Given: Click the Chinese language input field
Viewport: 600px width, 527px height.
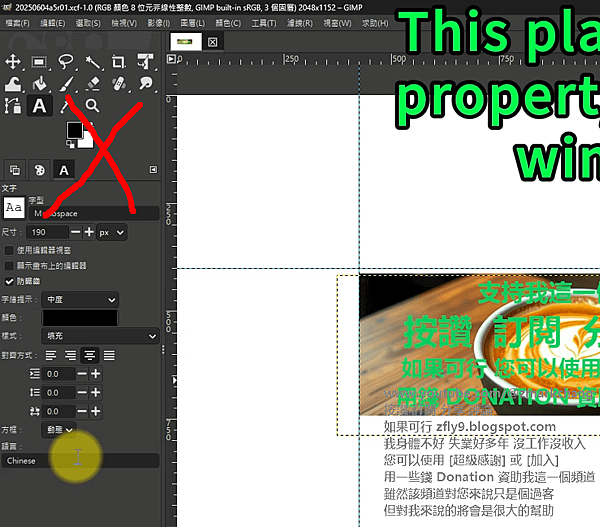Looking at the screenshot, I should click(x=80, y=461).
